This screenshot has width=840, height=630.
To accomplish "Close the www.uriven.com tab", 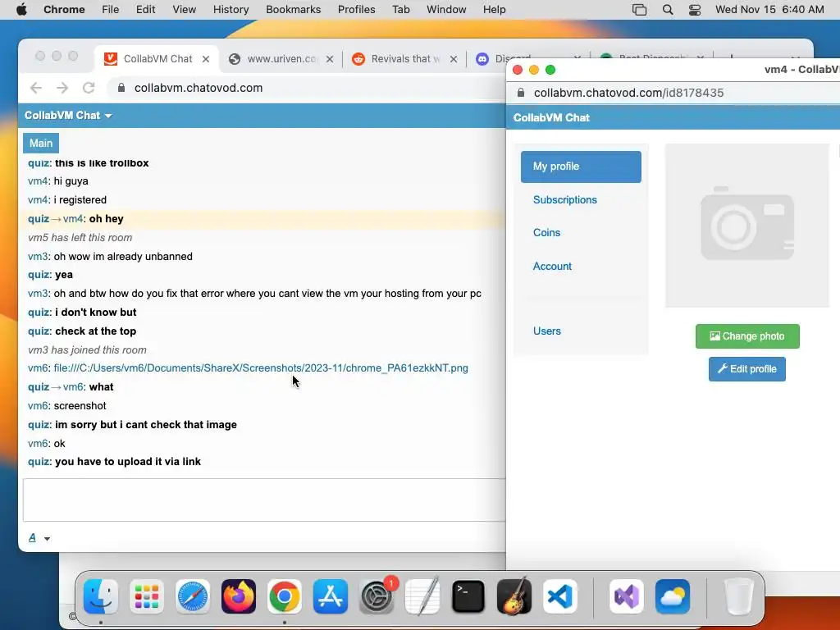I will pyautogui.click(x=330, y=59).
